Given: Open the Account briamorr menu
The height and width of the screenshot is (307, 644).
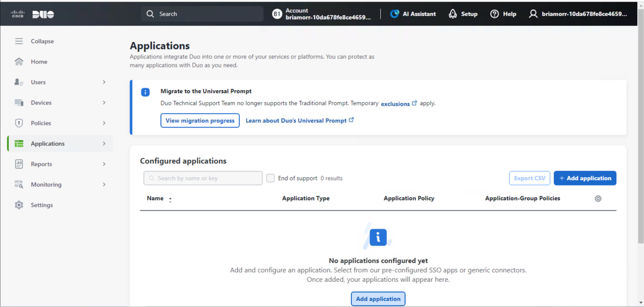Looking at the screenshot, I should 323,14.
